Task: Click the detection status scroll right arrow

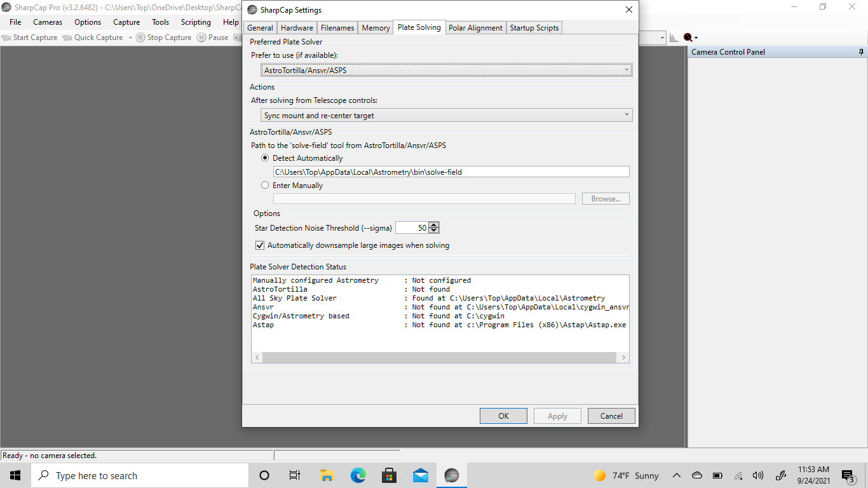Action: tap(624, 358)
